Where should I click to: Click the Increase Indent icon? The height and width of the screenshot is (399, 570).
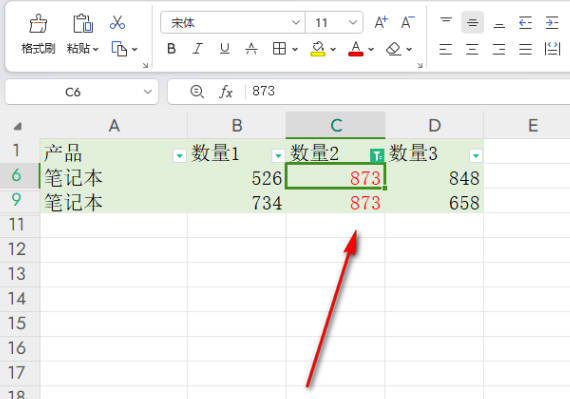pos(552,23)
